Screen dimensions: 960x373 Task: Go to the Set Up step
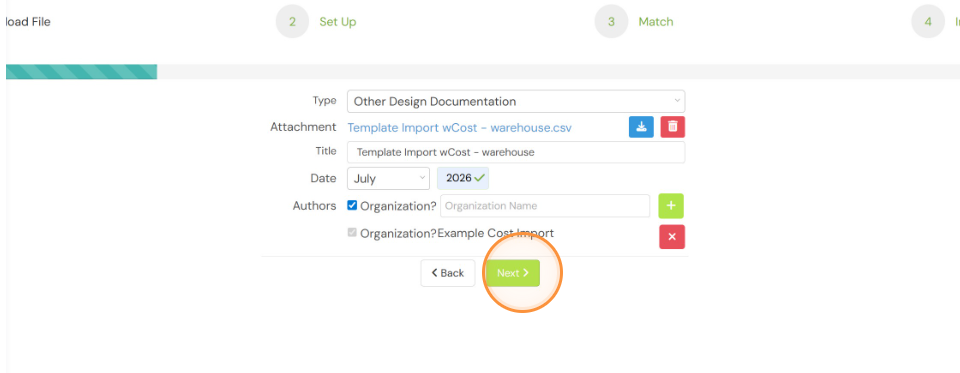click(337, 21)
